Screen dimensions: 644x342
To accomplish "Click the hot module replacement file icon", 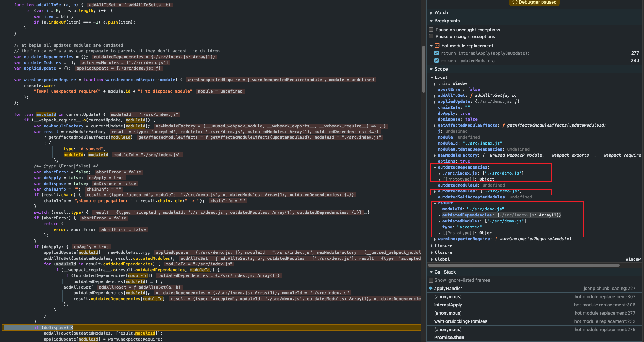I will coord(437,46).
